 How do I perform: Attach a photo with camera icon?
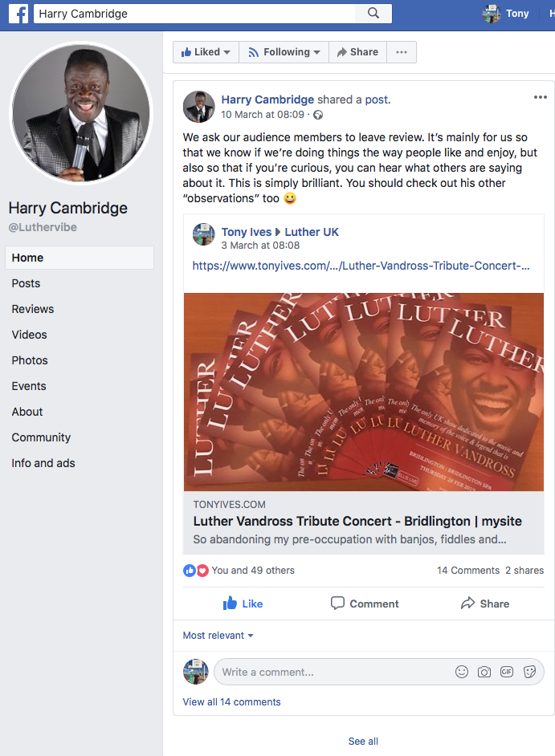[484, 672]
